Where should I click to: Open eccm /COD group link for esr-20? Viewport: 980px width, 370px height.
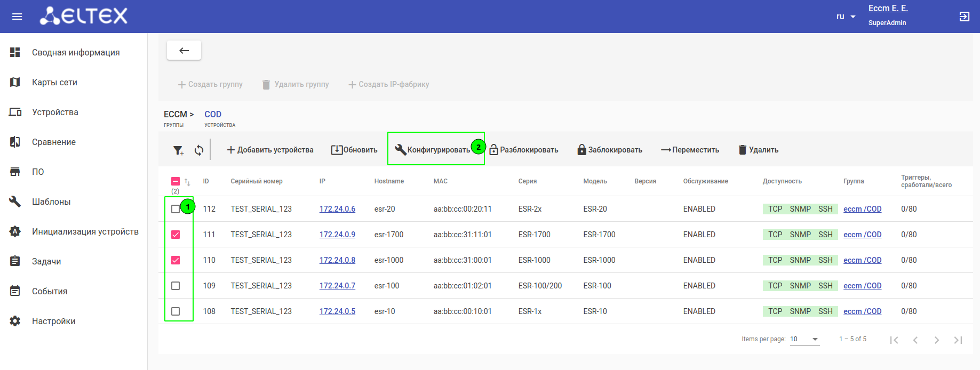pyautogui.click(x=862, y=209)
